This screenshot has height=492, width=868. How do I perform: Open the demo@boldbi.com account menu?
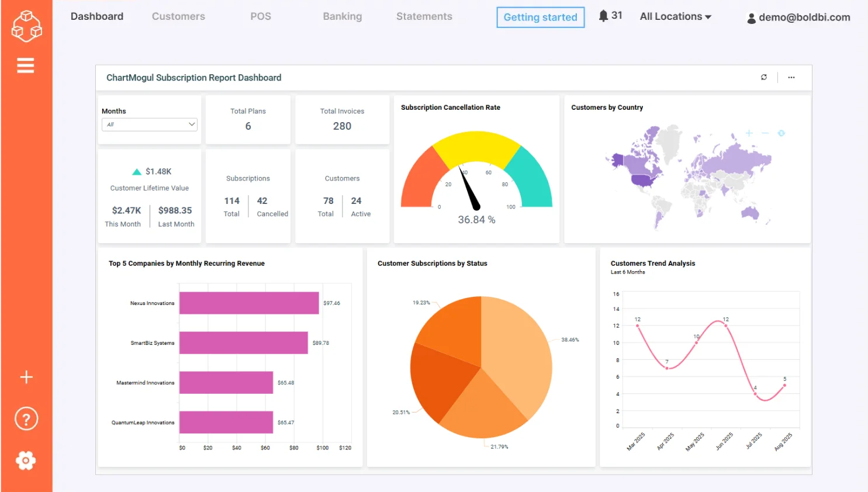[x=797, y=18]
